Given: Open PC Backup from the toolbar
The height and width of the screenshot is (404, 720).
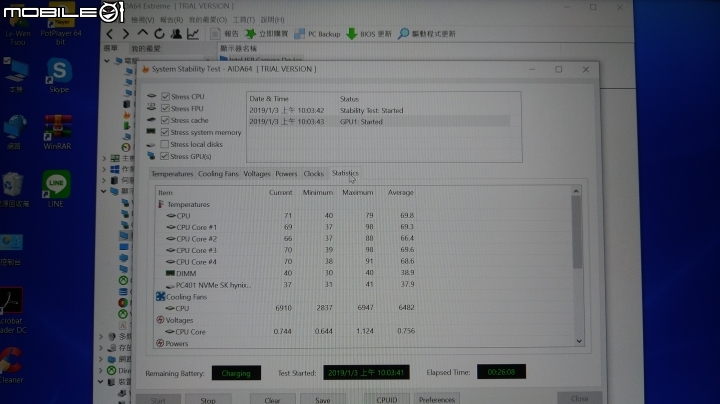Looking at the screenshot, I should point(318,34).
